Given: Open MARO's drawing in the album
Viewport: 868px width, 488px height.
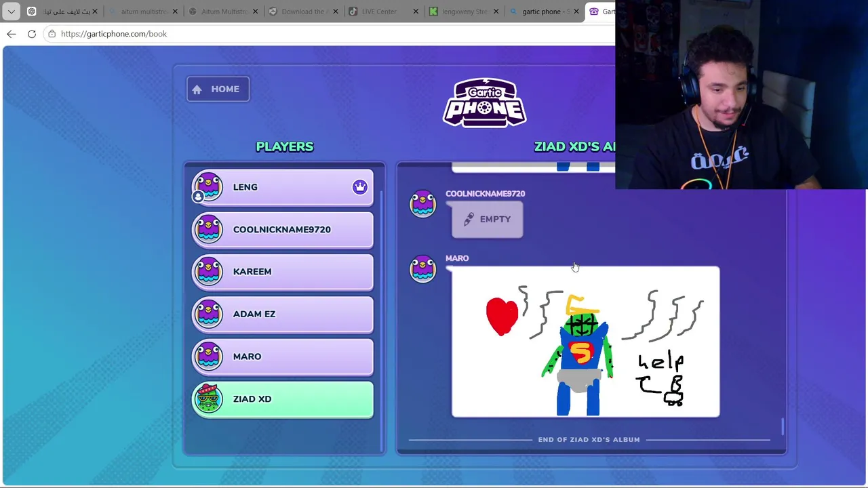Looking at the screenshot, I should pos(586,342).
